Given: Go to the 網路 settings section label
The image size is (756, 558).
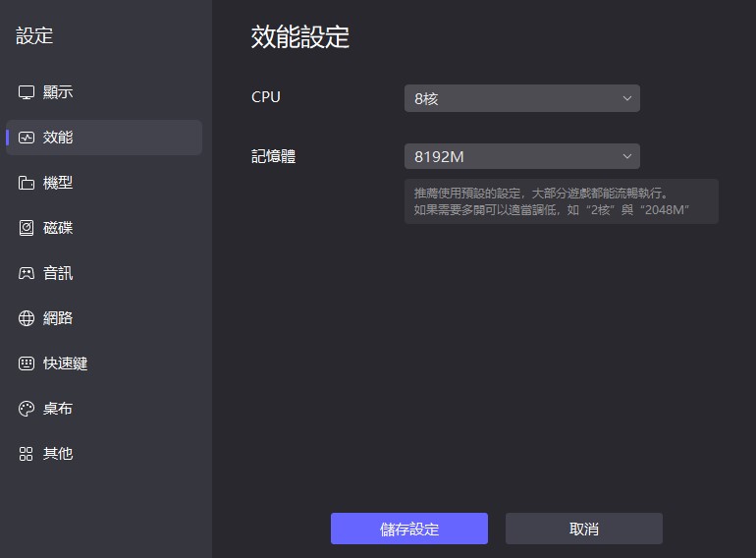Looking at the screenshot, I should [x=58, y=318].
